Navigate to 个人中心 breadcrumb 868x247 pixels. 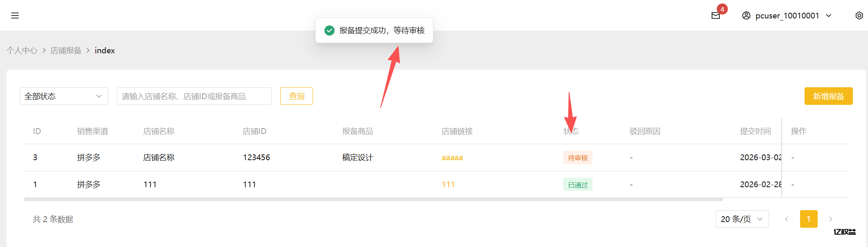click(22, 50)
